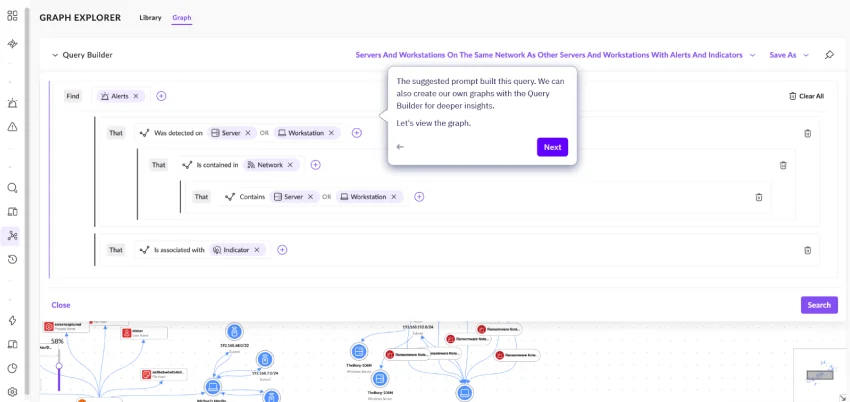Remove the Indicator chip

[257, 250]
